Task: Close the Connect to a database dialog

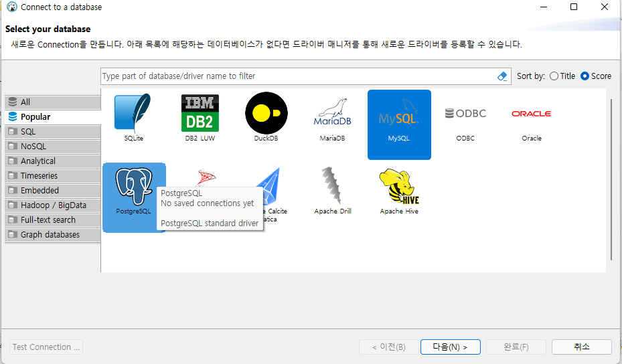Action: (x=604, y=7)
